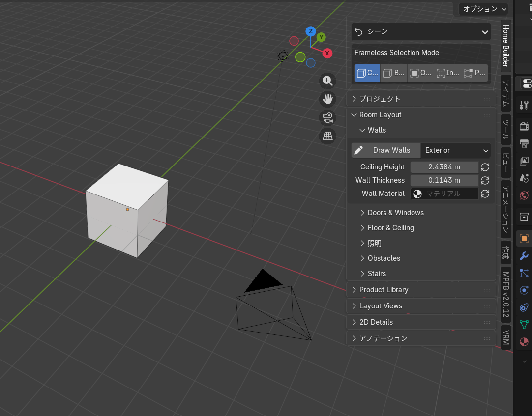Switch to the Home Builder sidebar tab
This screenshot has height=416, width=532.
505,45
